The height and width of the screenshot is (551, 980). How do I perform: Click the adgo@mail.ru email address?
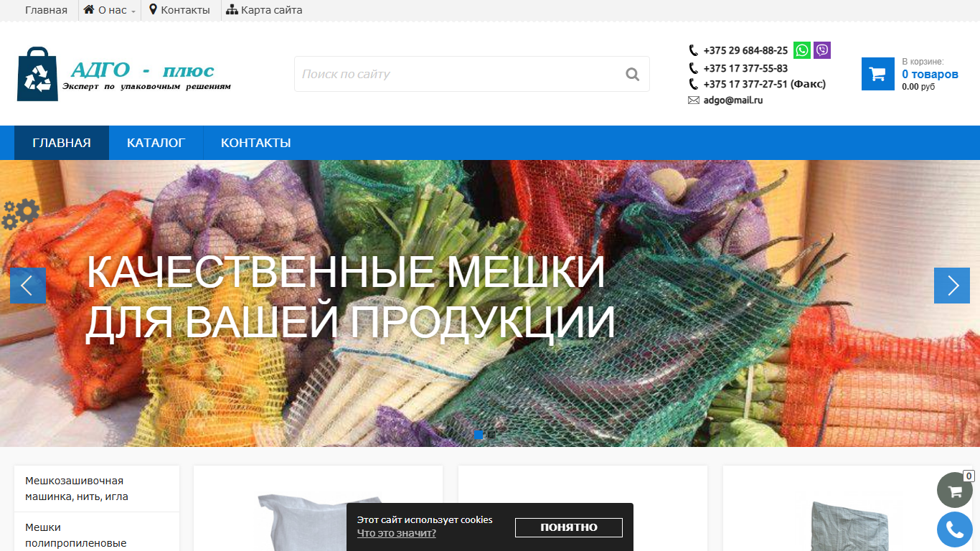point(733,100)
